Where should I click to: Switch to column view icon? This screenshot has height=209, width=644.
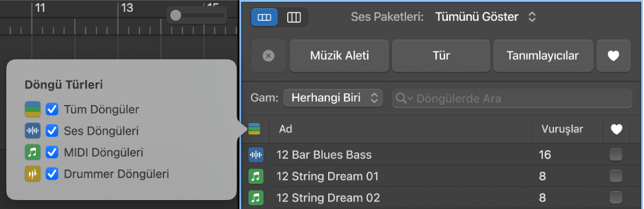pyautogui.click(x=294, y=17)
